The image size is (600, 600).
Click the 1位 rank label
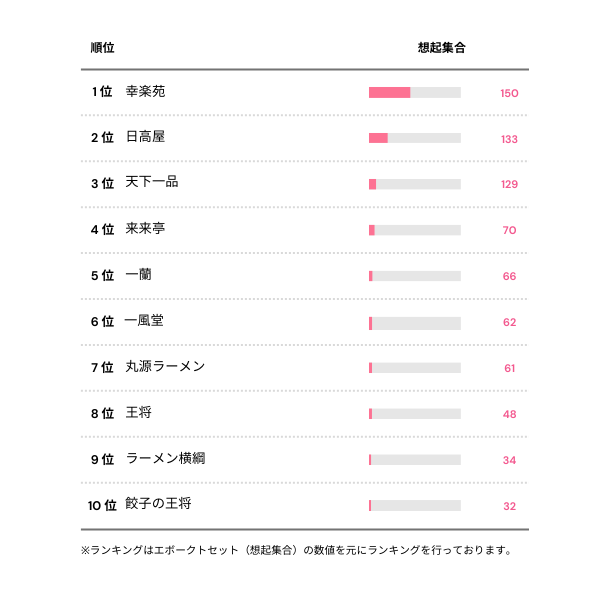pos(101,91)
